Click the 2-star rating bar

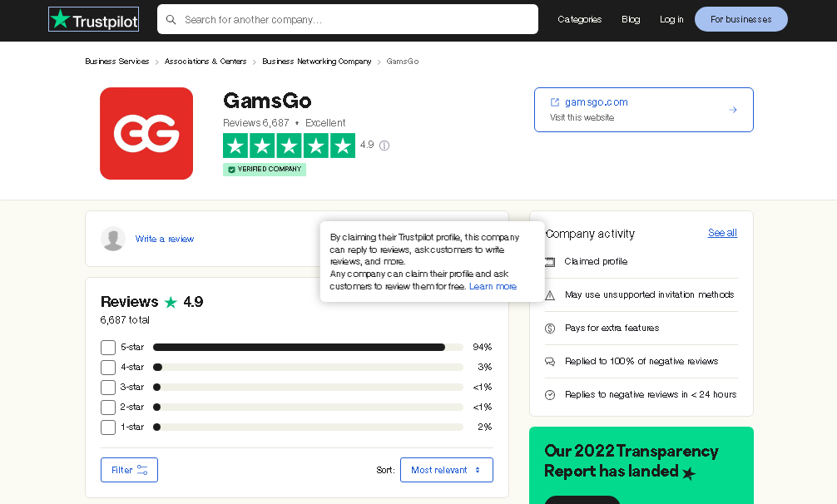click(308, 407)
